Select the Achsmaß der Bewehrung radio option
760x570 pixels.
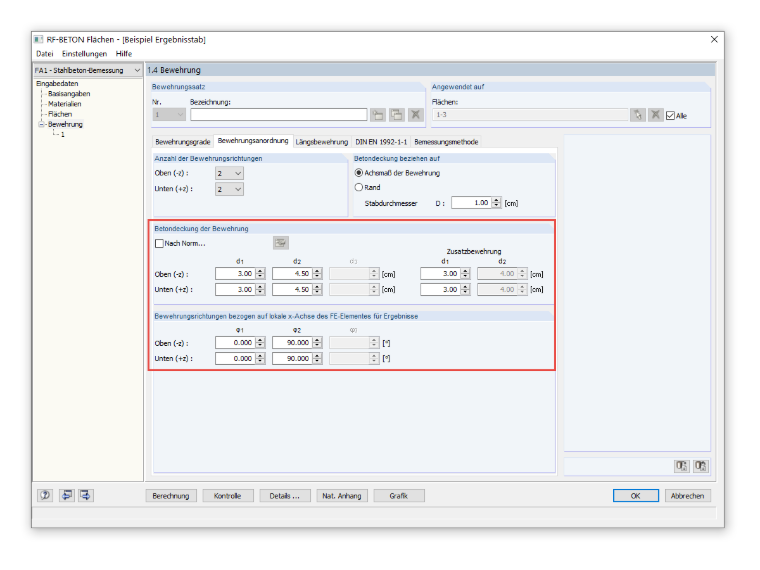point(359,173)
